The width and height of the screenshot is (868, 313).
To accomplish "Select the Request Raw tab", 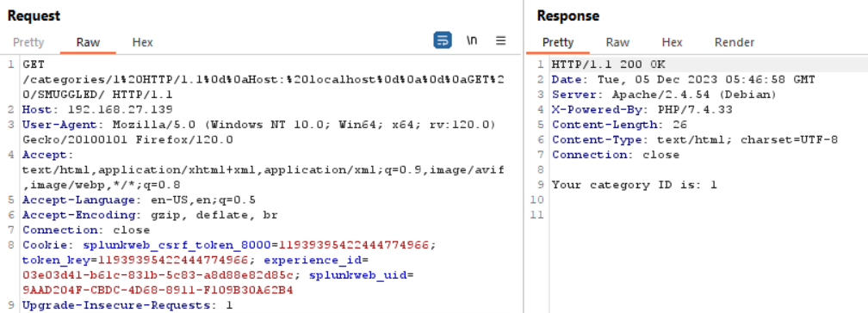I will coord(88,42).
